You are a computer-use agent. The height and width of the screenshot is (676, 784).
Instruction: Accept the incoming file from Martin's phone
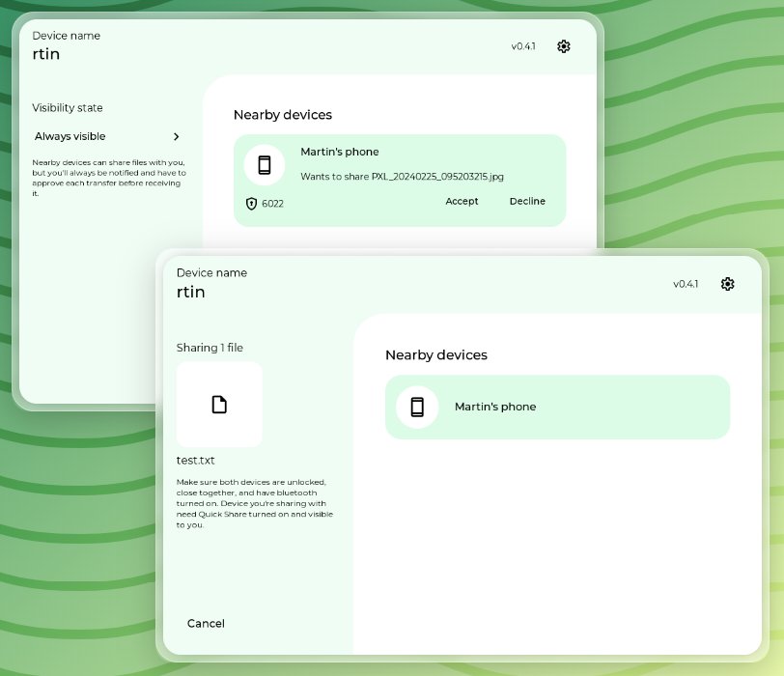(x=462, y=201)
